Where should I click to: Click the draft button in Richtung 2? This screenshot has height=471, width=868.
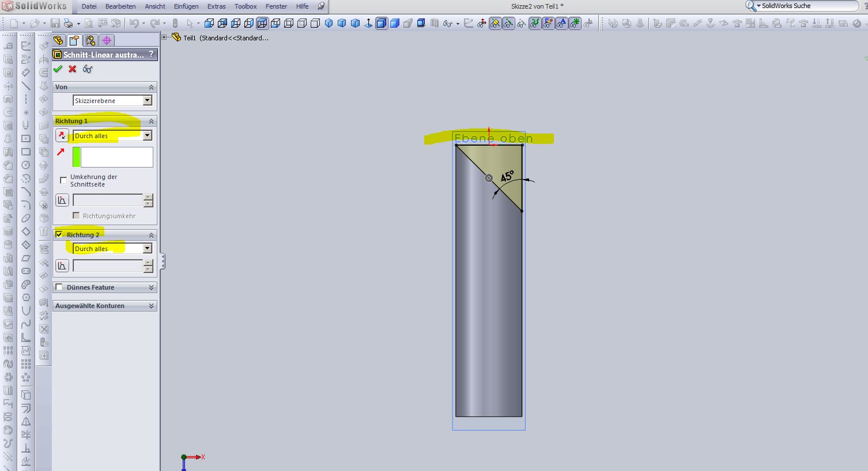[62, 265]
